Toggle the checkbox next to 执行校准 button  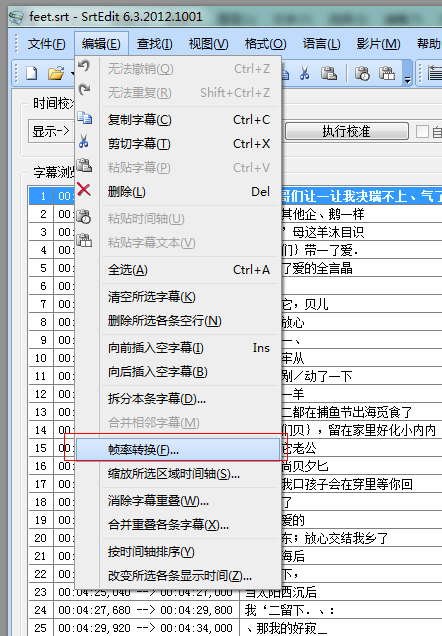point(422,131)
